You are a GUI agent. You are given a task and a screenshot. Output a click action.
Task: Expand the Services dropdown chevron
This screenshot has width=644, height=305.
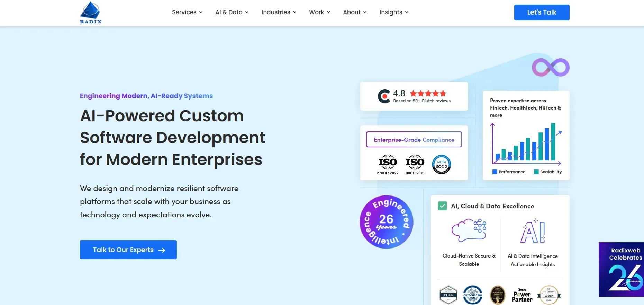[x=201, y=12]
